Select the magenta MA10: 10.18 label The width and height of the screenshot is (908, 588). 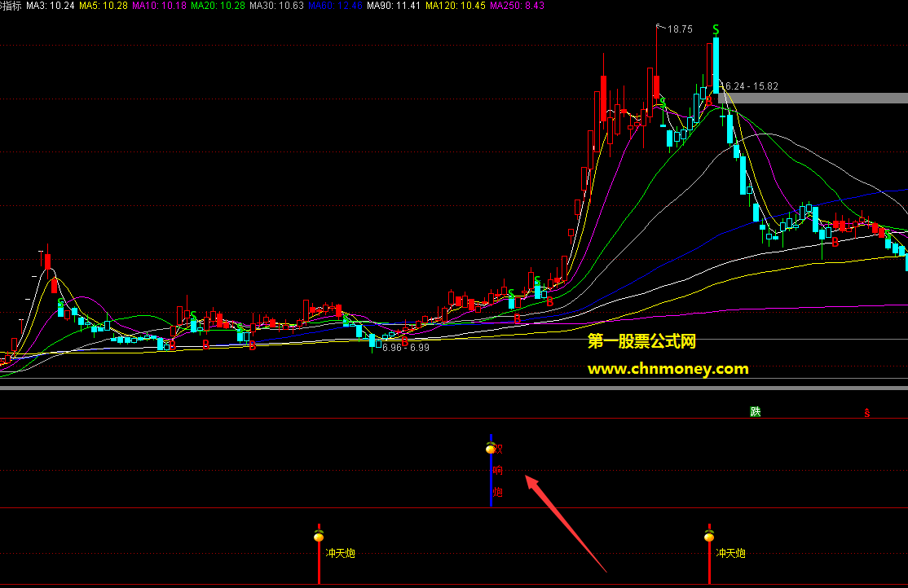tap(159, 6)
